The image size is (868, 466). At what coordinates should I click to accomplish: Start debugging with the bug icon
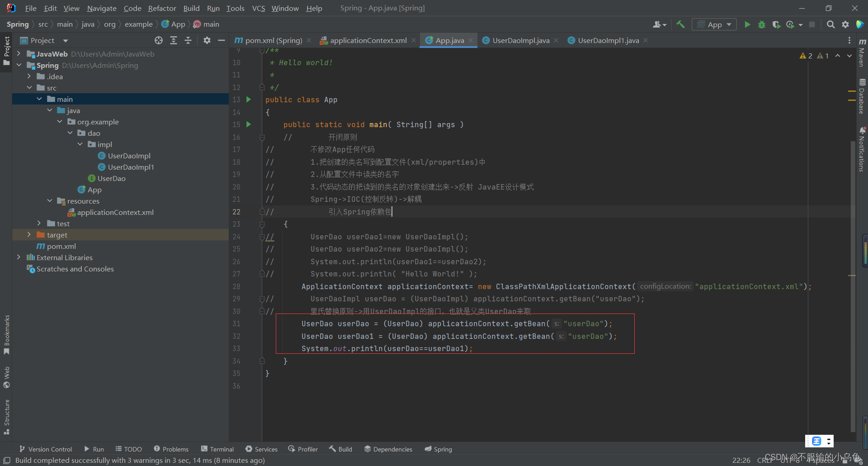click(x=762, y=24)
